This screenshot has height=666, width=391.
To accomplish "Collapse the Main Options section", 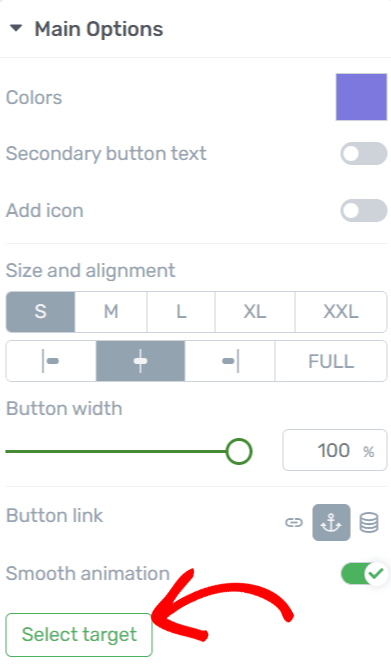I will click(16, 29).
